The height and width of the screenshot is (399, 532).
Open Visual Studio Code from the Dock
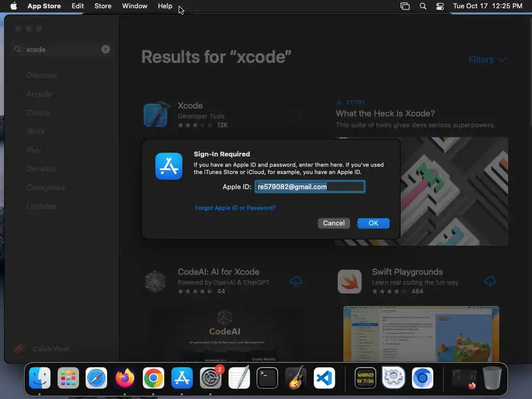coord(324,378)
